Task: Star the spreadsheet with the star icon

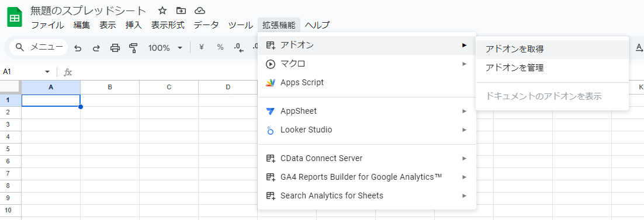Action: point(162,11)
